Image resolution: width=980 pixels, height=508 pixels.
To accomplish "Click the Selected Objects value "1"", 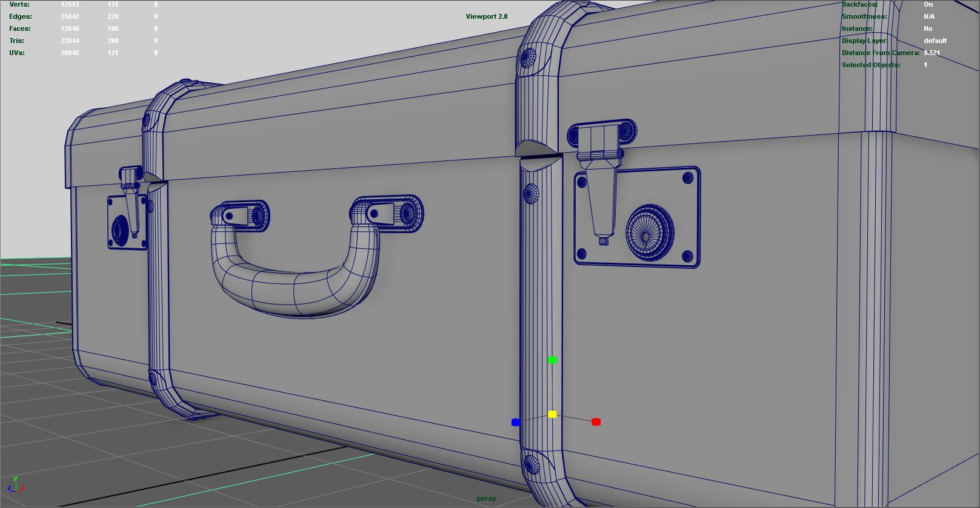I will coord(925,65).
